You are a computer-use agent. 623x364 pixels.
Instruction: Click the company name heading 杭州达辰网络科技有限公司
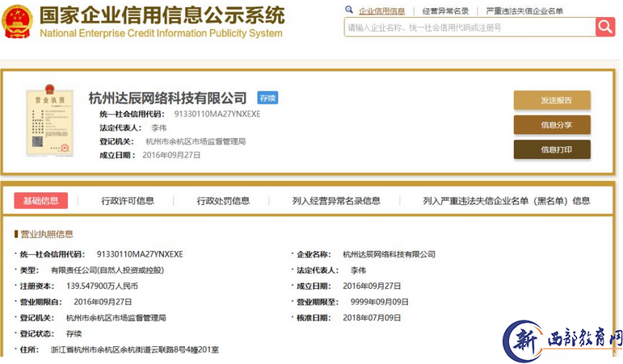167,98
